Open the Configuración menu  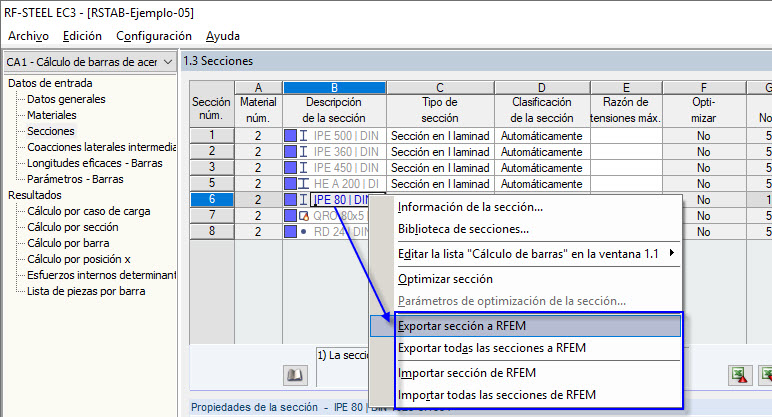click(x=154, y=36)
